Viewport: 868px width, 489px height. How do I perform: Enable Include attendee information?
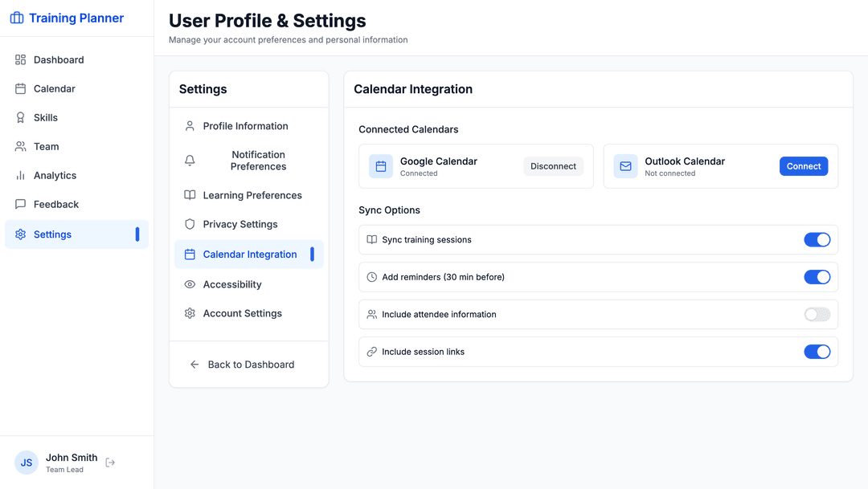coord(817,314)
